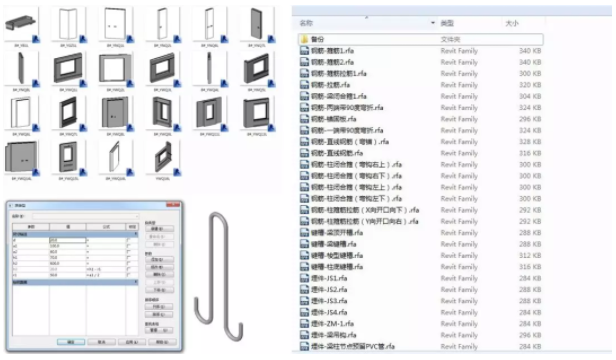616x360 pixels.
Task: Select file 钢筋-柱箍筋拉筋（Y向开口向右）.rfa
Action: [365, 222]
